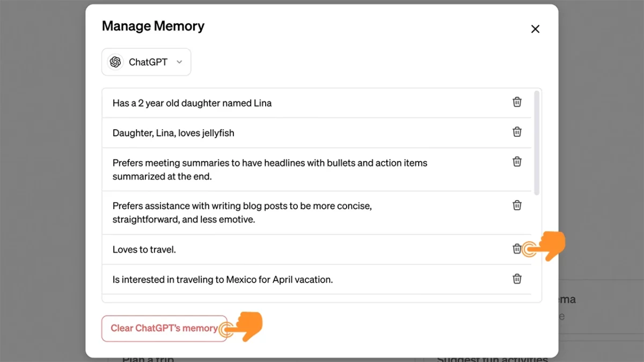Click the trash icon for jellyfish memory
This screenshot has width=644, height=362.
click(x=517, y=131)
